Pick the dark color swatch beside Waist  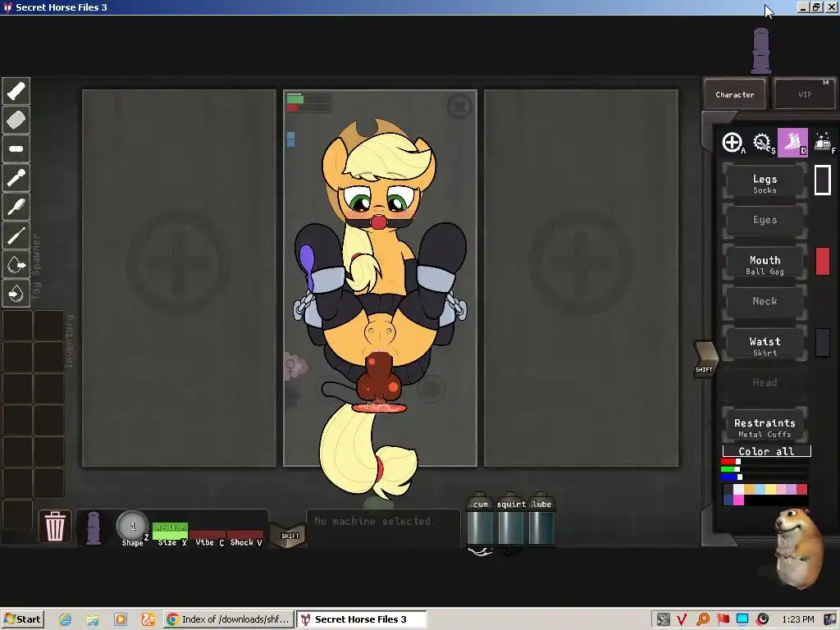click(822, 343)
